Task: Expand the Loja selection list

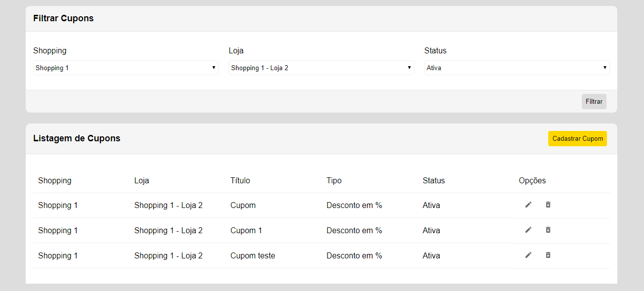Action: click(321, 67)
